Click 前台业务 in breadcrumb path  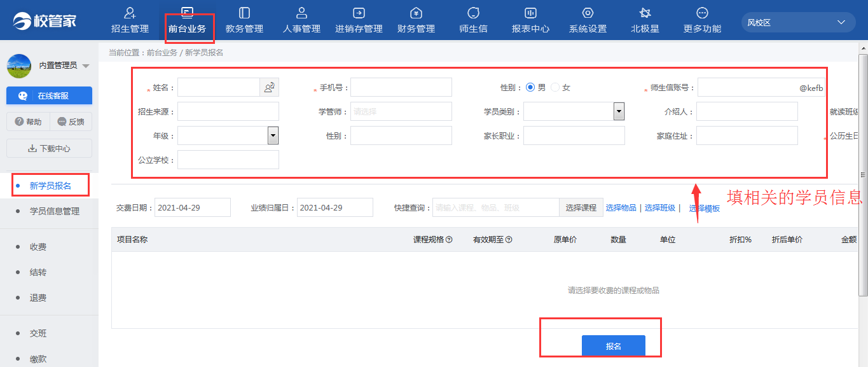tap(162, 53)
